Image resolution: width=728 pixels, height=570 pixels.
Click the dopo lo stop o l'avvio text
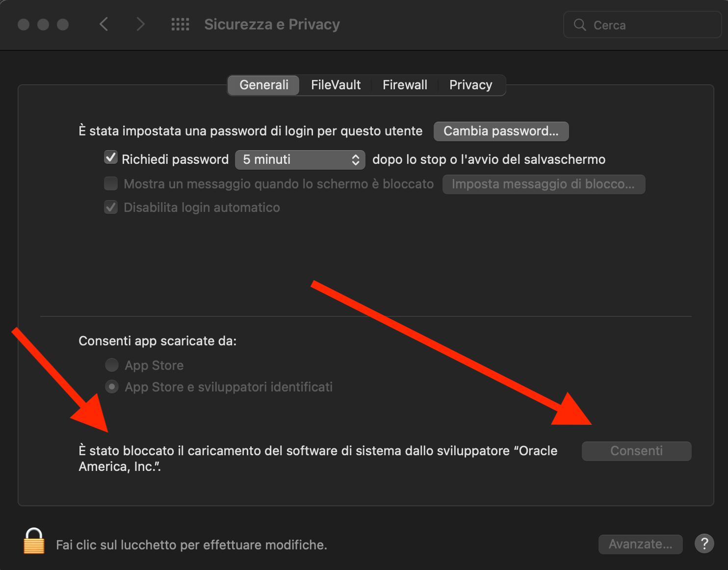[x=489, y=159]
